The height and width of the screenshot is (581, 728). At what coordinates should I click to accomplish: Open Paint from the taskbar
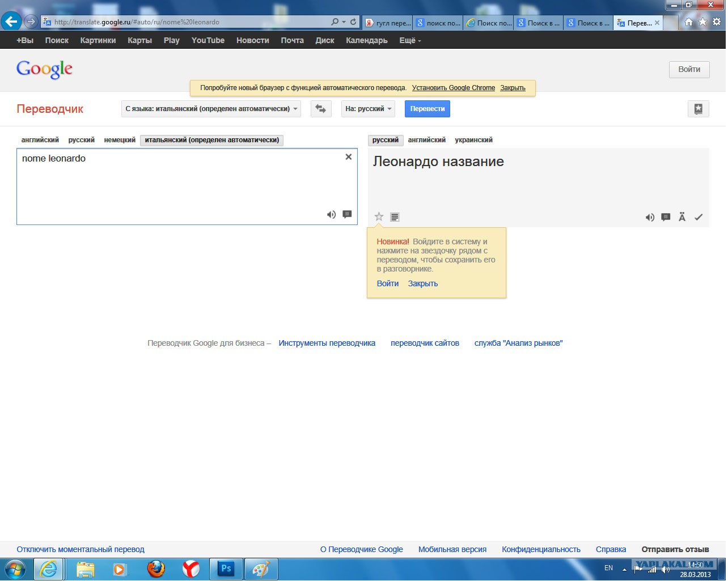pos(261,569)
